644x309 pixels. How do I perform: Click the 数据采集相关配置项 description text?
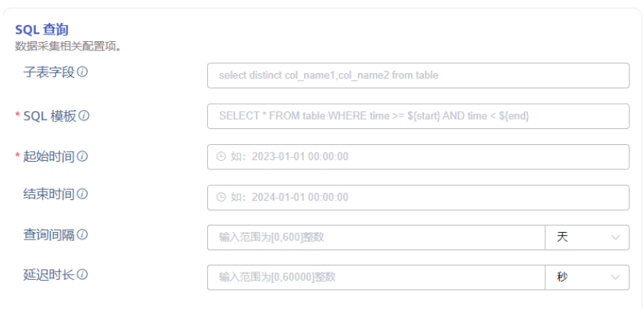[x=69, y=46]
